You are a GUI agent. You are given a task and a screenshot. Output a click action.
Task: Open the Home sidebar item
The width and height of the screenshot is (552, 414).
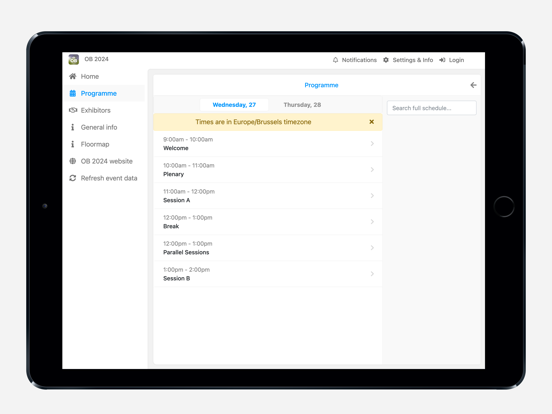click(x=105, y=76)
